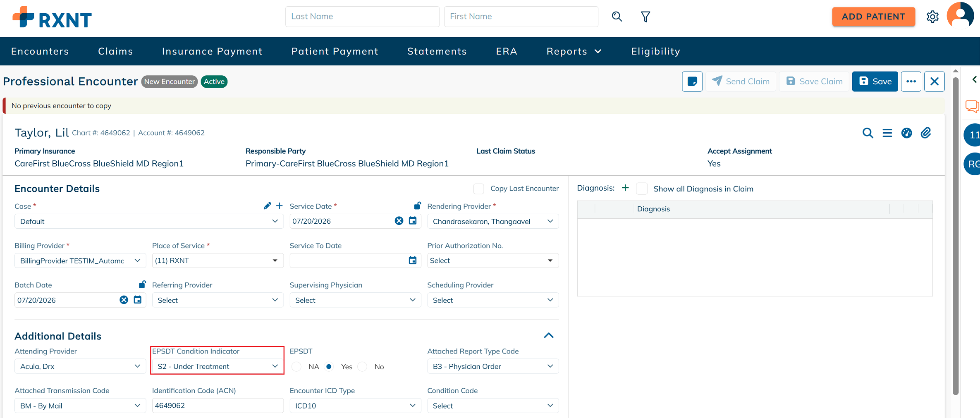Toggle the Service Date lock icon
The width and height of the screenshot is (980, 418).
point(417,205)
